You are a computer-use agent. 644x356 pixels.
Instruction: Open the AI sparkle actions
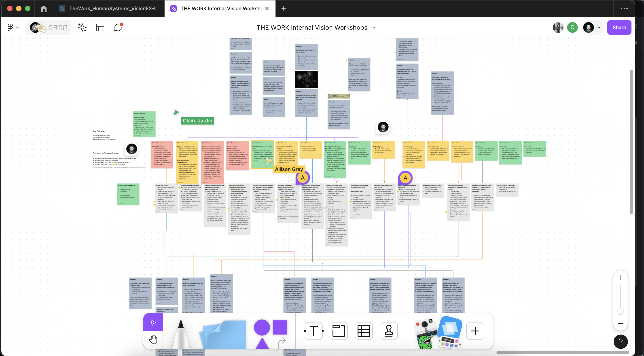pyautogui.click(x=82, y=27)
